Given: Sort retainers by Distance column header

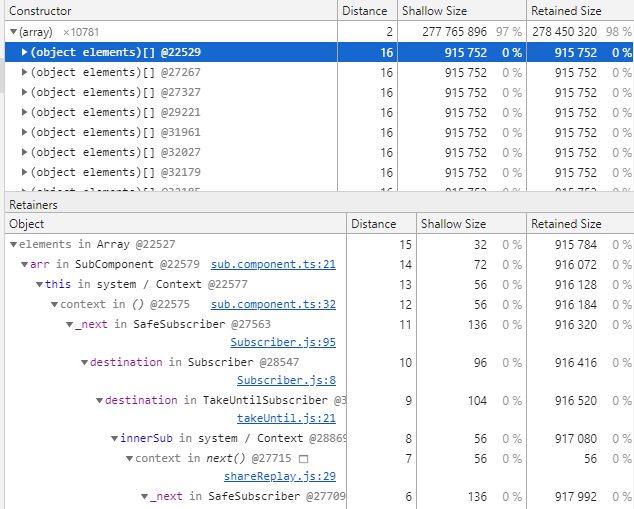Looking at the screenshot, I should tap(381, 224).
